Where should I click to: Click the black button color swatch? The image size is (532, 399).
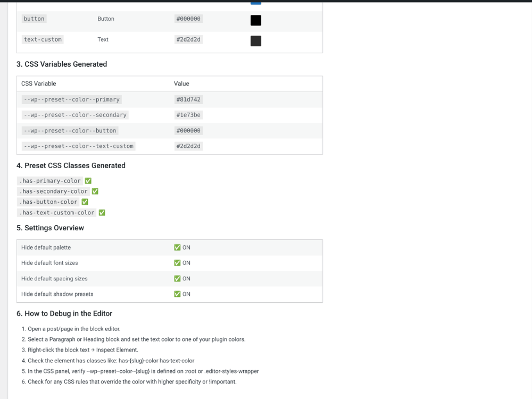(x=256, y=20)
